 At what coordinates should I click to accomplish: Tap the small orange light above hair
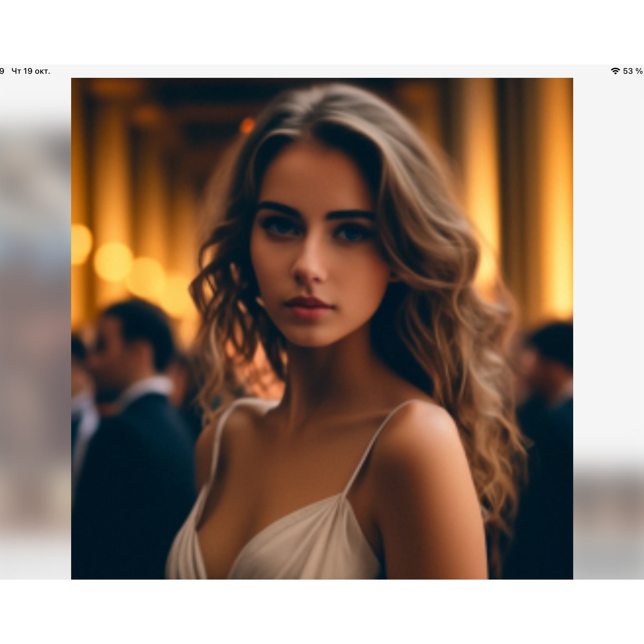click(x=248, y=125)
